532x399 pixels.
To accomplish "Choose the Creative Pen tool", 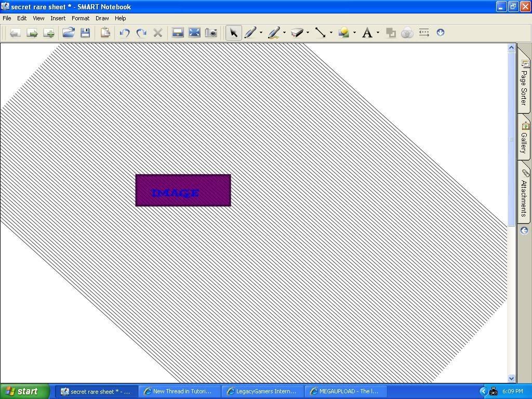I will click(x=274, y=32).
